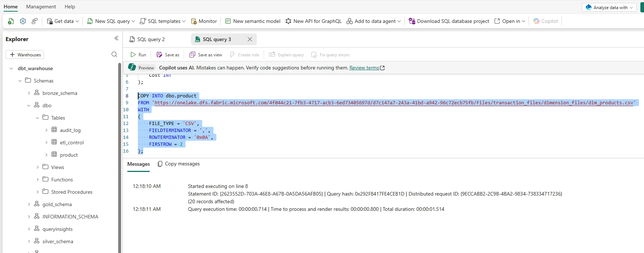644x253 pixels.
Task: Open the settings gear icon in toolbar
Action: 23,21
